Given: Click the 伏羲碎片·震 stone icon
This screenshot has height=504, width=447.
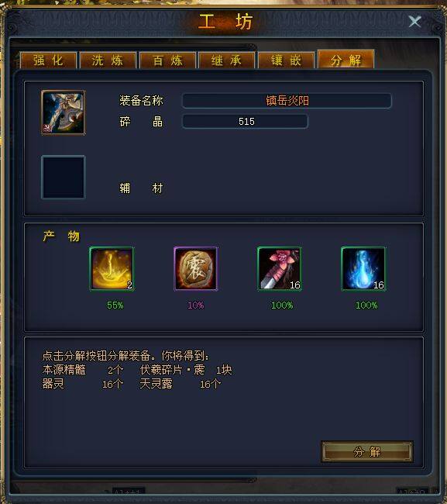Looking at the screenshot, I should click(x=195, y=269).
